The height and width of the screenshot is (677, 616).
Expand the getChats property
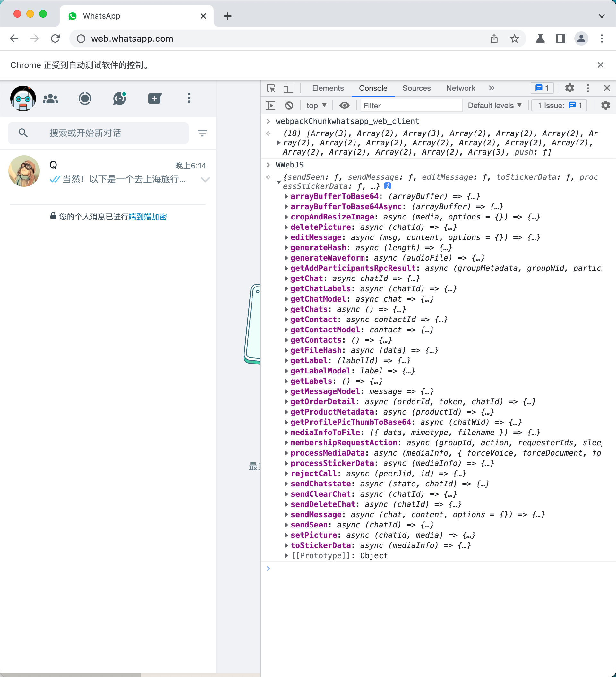click(x=286, y=309)
